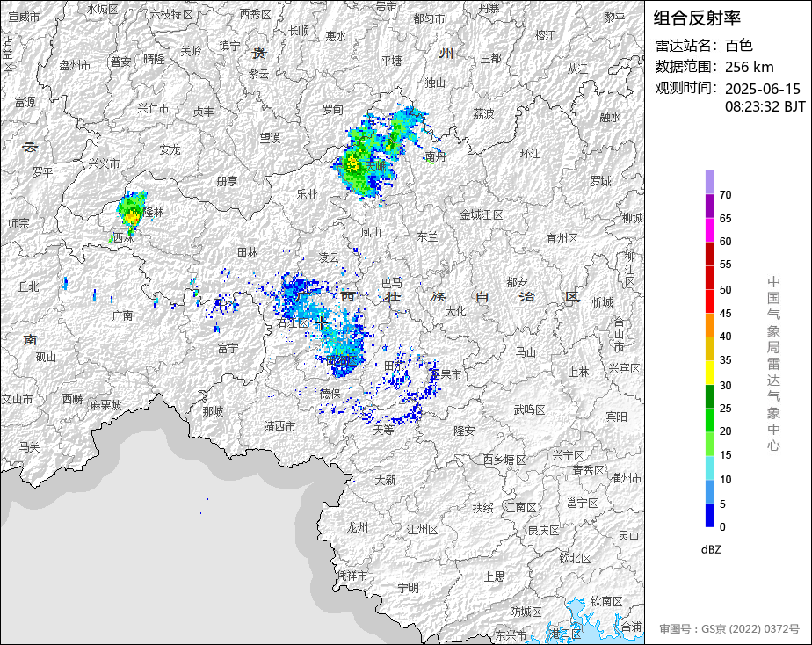Click the 审图号 GS京 (2022) 0372号 text
This screenshot has height=645, width=812.
(x=729, y=629)
